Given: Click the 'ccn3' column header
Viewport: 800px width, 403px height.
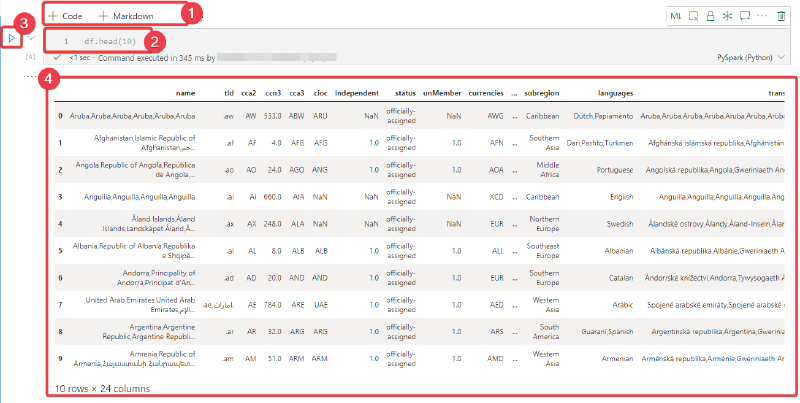Looking at the screenshot, I should [273, 93].
